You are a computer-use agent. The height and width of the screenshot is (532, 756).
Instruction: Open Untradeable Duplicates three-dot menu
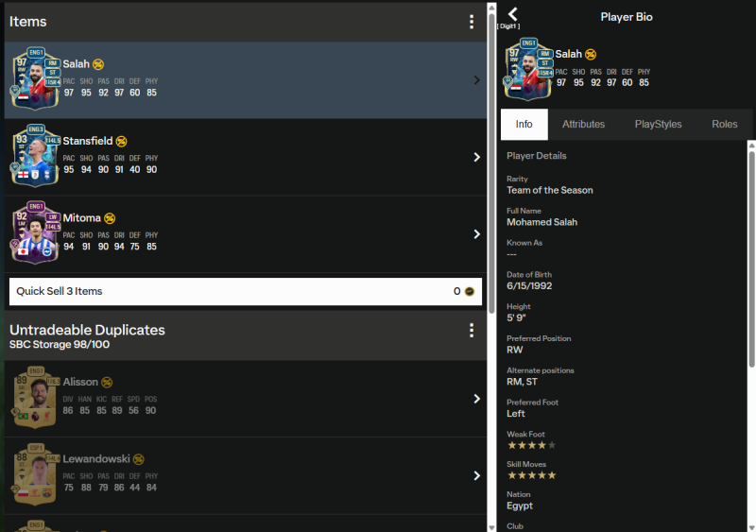[471, 331]
